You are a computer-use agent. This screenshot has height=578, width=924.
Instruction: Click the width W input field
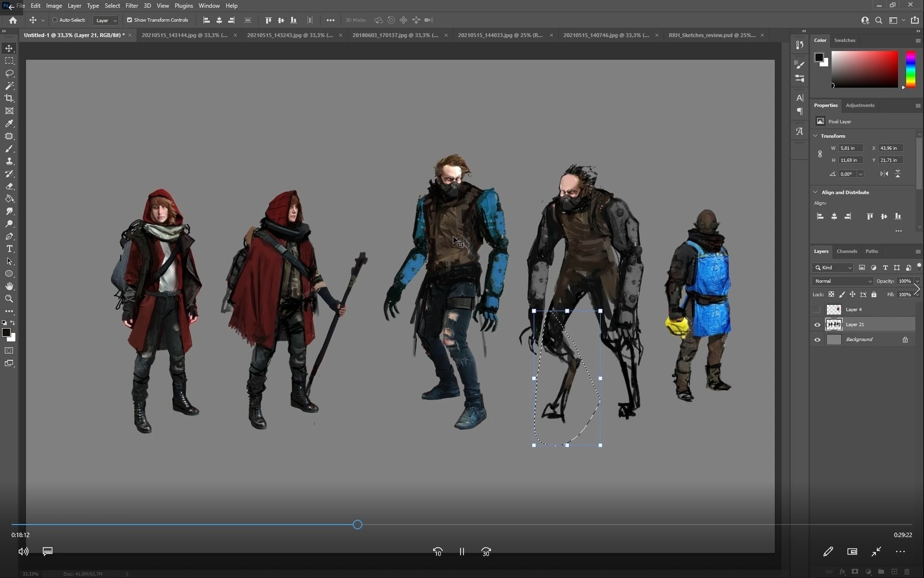pos(850,148)
